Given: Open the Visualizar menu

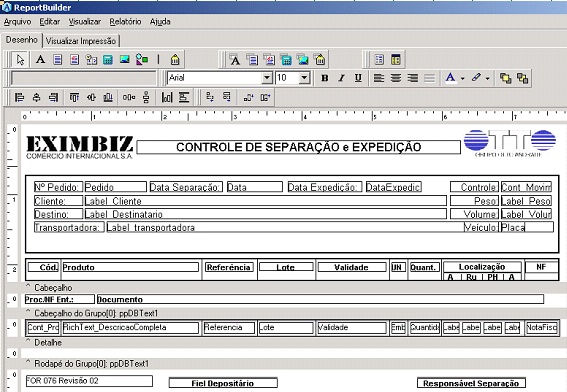Looking at the screenshot, I should (x=85, y=22).
